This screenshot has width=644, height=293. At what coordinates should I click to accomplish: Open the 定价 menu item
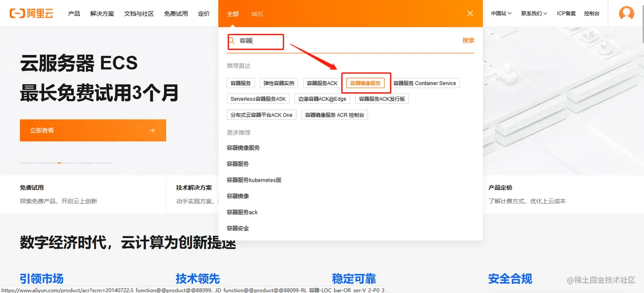click(x=204, y=14)
